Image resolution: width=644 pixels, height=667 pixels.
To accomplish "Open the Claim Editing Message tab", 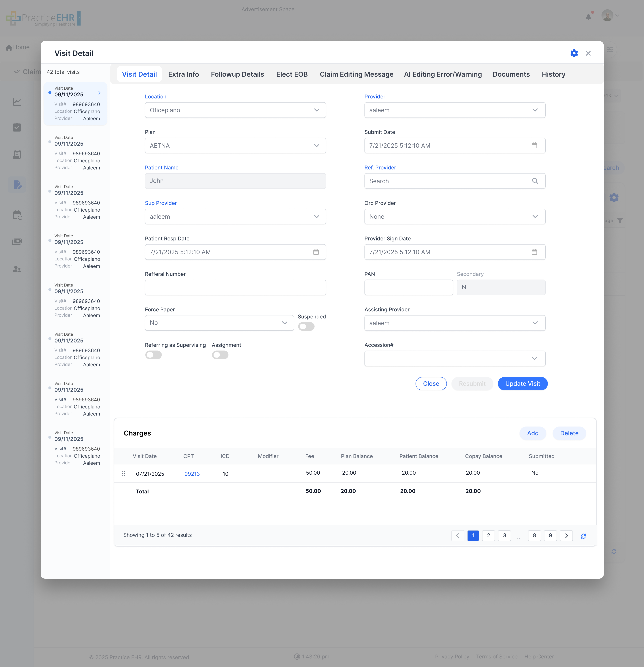I will pos(356,74).
